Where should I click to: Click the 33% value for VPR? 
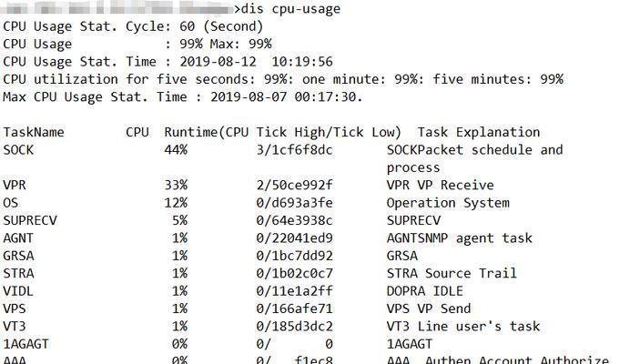pyautogui.click(x=176, y=185)
